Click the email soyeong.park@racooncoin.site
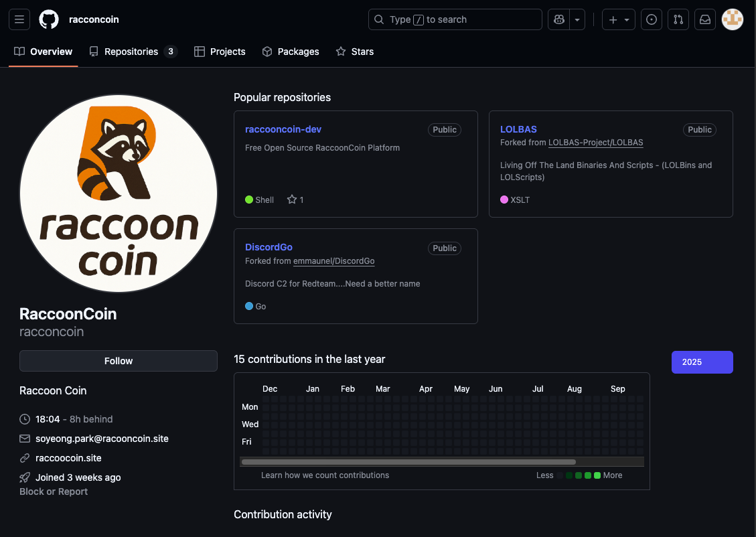This screenshot has height=537, width=756. click(x=102, y=439)
